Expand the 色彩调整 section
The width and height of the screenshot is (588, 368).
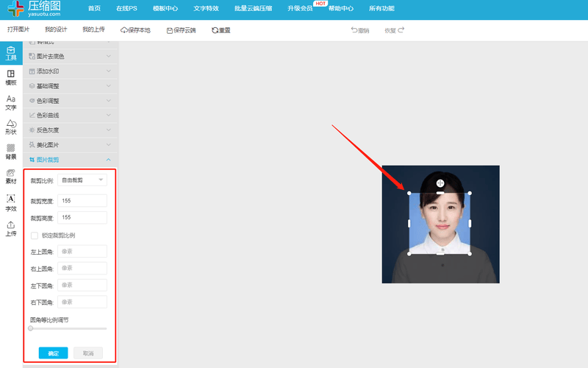pos(71,101)
